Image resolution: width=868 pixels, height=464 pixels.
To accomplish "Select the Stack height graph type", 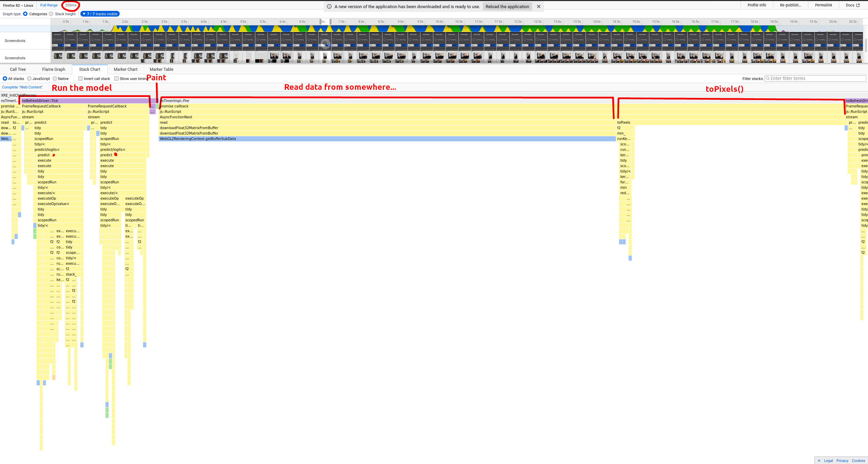I will (51, 14).
